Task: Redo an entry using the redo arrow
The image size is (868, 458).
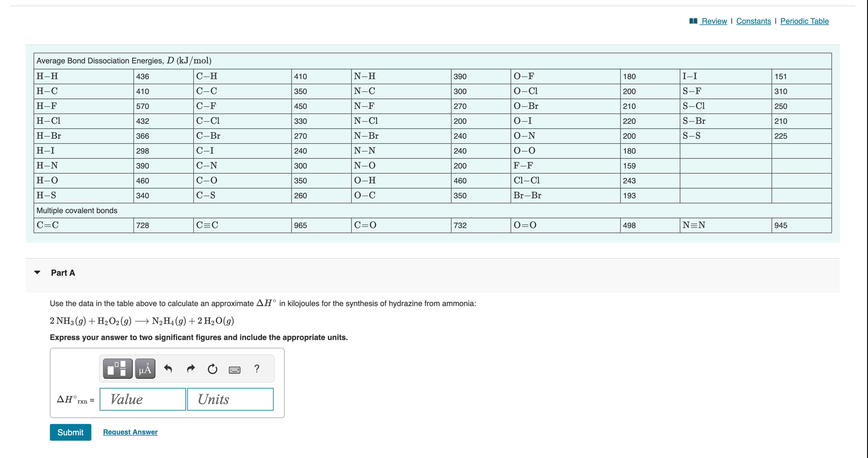Action: pyautogui.click(x=190, y=368)
